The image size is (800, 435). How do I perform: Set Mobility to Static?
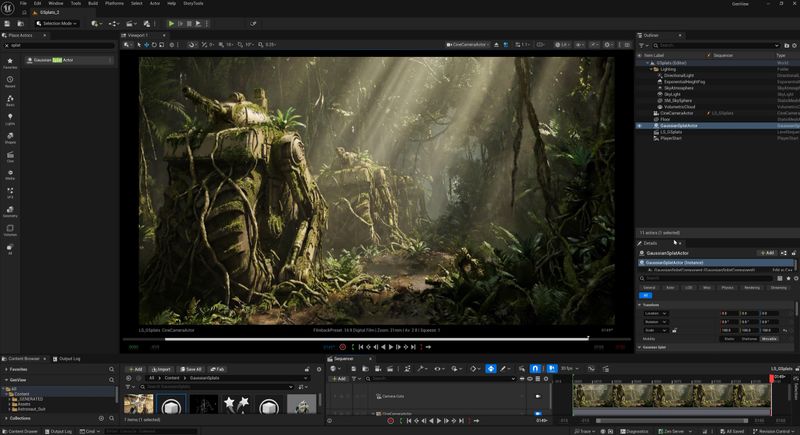729,339
